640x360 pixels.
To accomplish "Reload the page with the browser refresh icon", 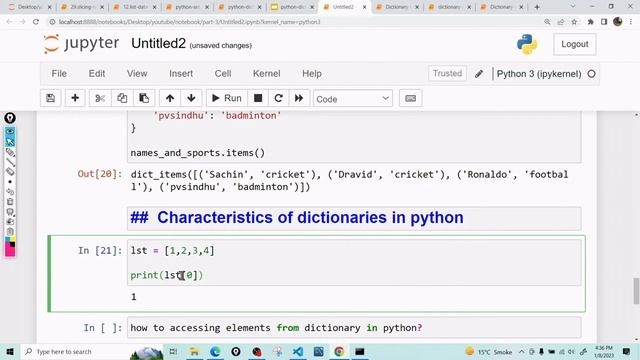I will pos(36,22).
